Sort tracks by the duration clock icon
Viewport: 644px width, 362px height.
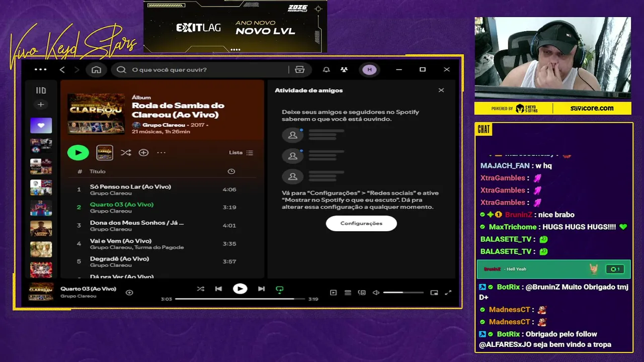[x=231, y=171]
